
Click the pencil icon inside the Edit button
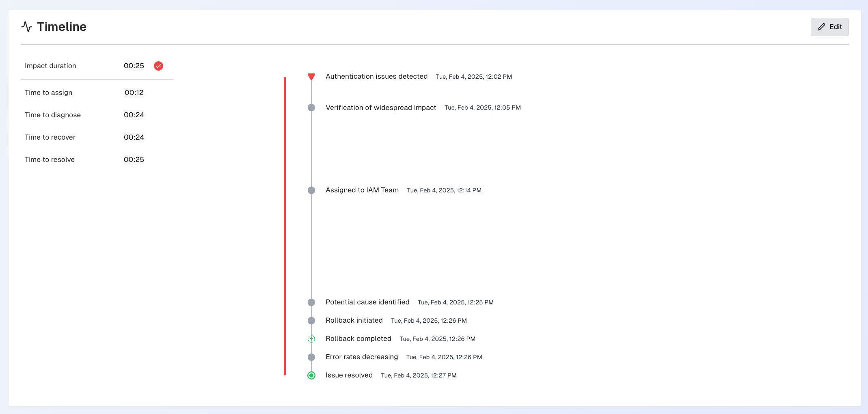click(x=821, y=27)
